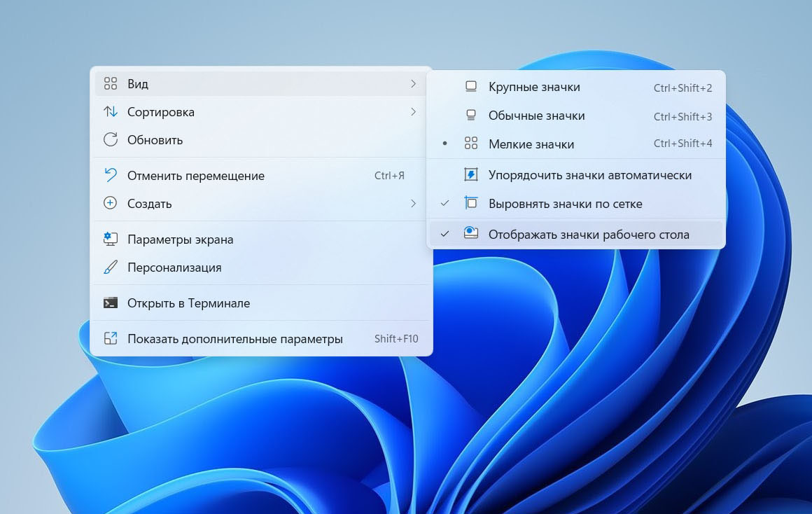Choose Отменить перемещение menu entry
The width and height of the screenshot is (812, 514).
[260, 175]
